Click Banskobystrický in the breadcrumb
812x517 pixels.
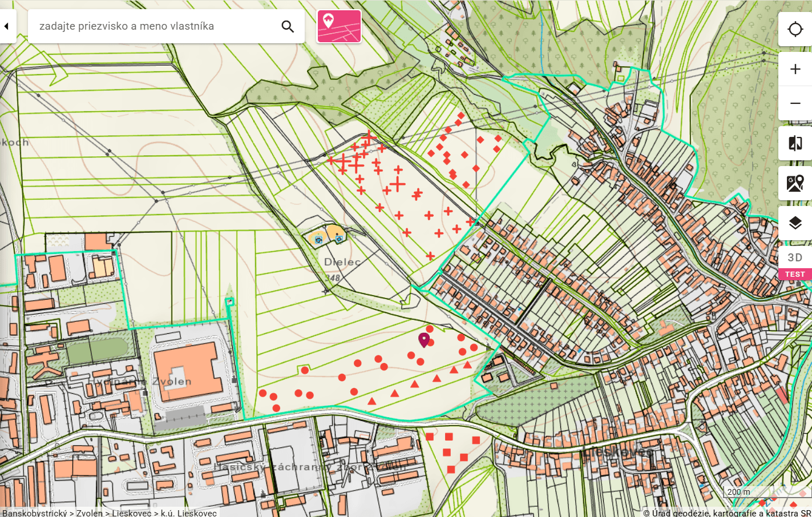tap(35, 513)
